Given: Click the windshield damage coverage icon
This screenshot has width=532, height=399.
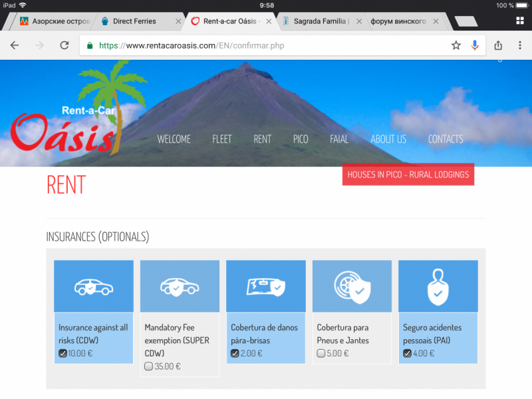Looking at the screenshot, I should 265,286.
